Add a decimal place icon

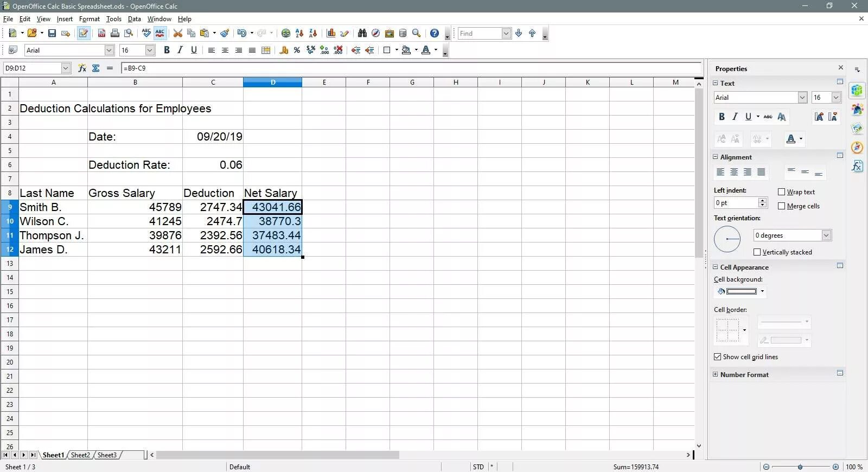324,50
